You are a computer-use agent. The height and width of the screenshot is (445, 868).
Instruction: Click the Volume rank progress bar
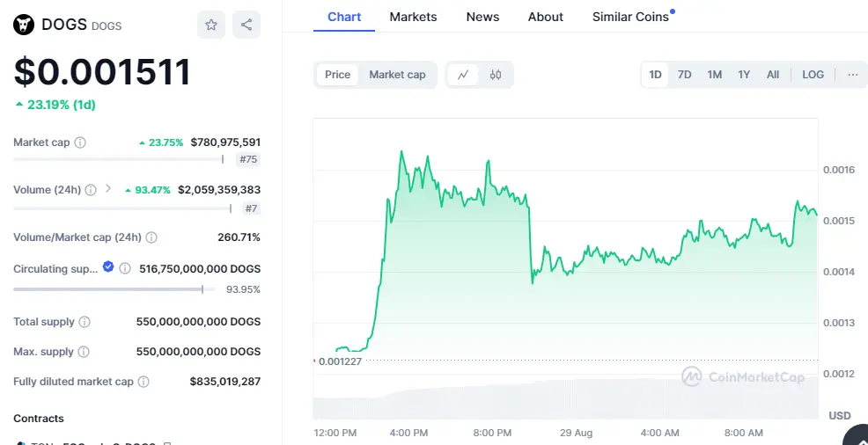click(x=122, y=208)
